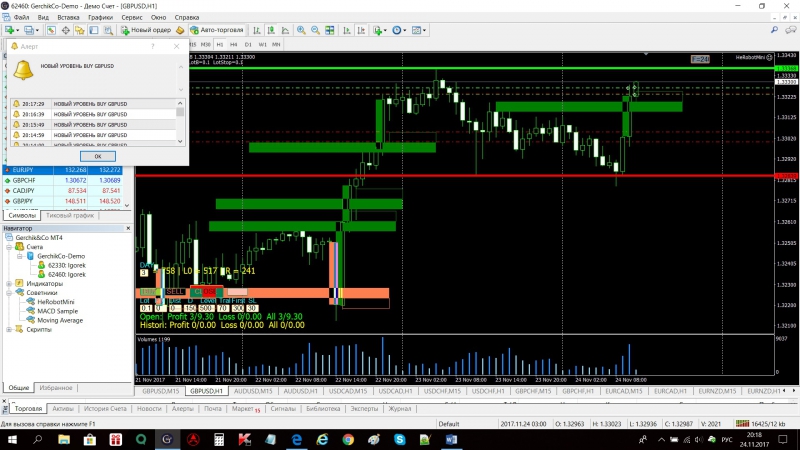
Task: Click the Profiles toolbar icon
Action: click(29, 30)
